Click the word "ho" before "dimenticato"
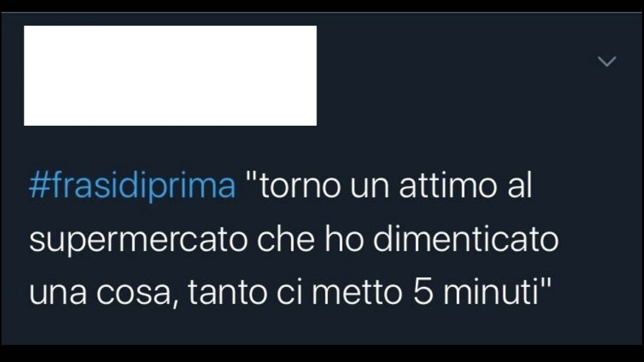 click(344, 238)
